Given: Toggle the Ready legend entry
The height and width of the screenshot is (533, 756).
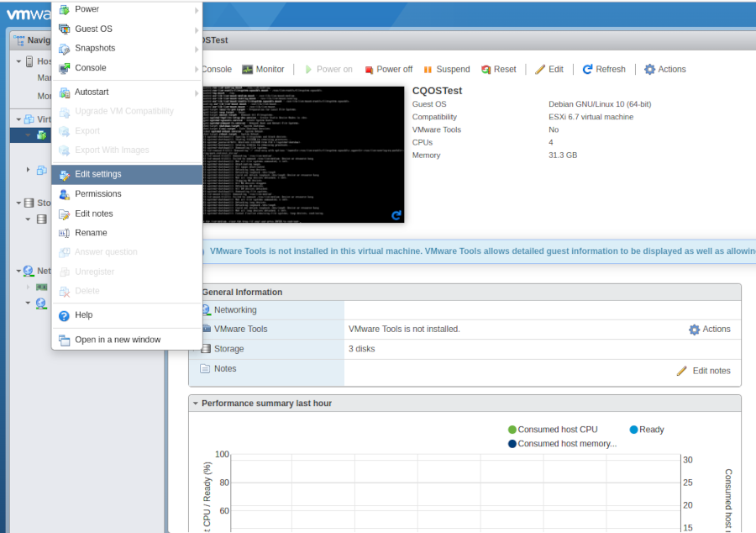Looking at the screenshot, I should [647, 430].
